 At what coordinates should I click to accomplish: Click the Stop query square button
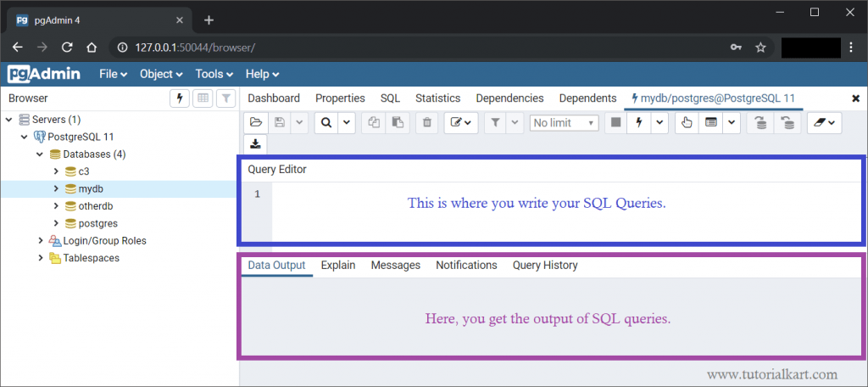pyautogui.click(x=616, y=123)
